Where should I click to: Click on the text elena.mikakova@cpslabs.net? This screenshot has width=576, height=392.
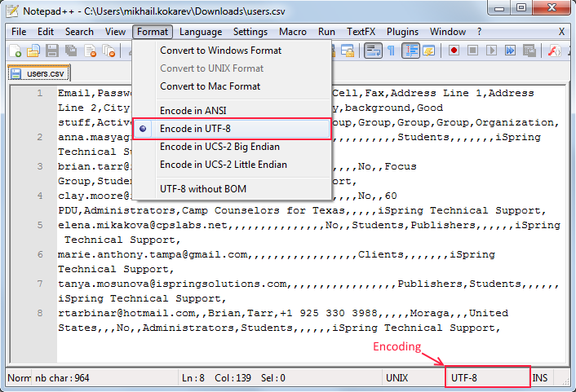[x=143, y=225]
